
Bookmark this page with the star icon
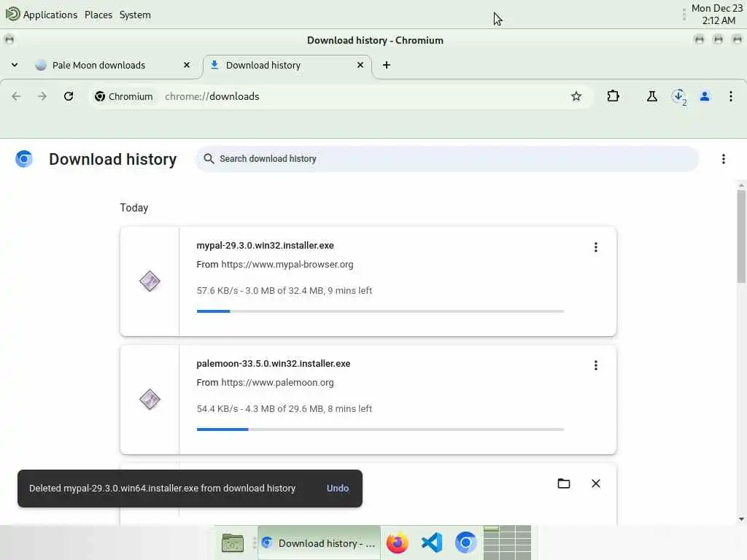[576, 97]
